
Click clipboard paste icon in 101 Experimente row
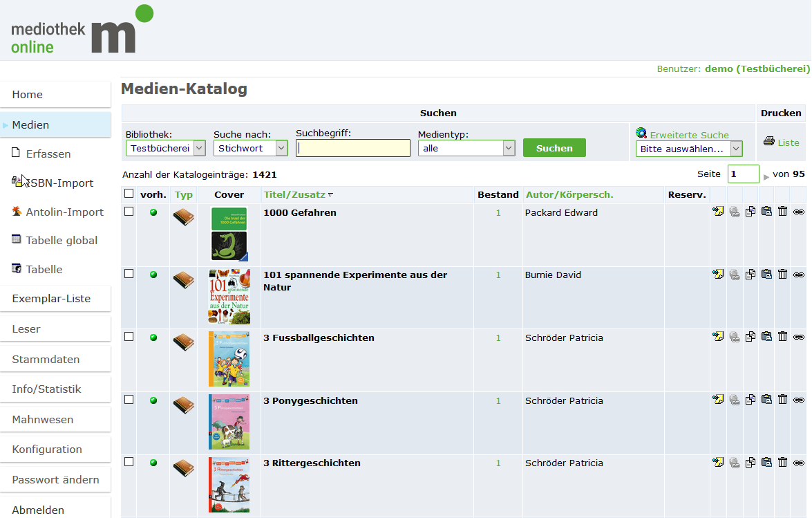click(x=766, y=274)
